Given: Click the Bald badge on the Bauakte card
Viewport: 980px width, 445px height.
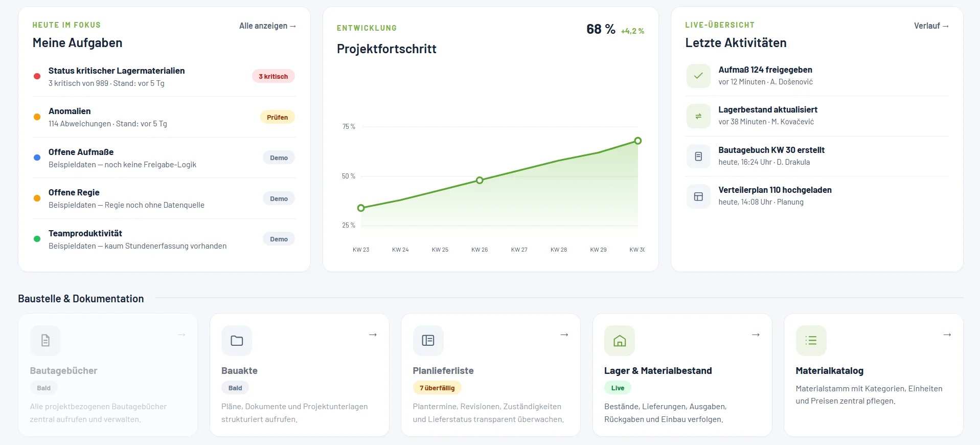Looking at the screenshot, I should point(235,388).
